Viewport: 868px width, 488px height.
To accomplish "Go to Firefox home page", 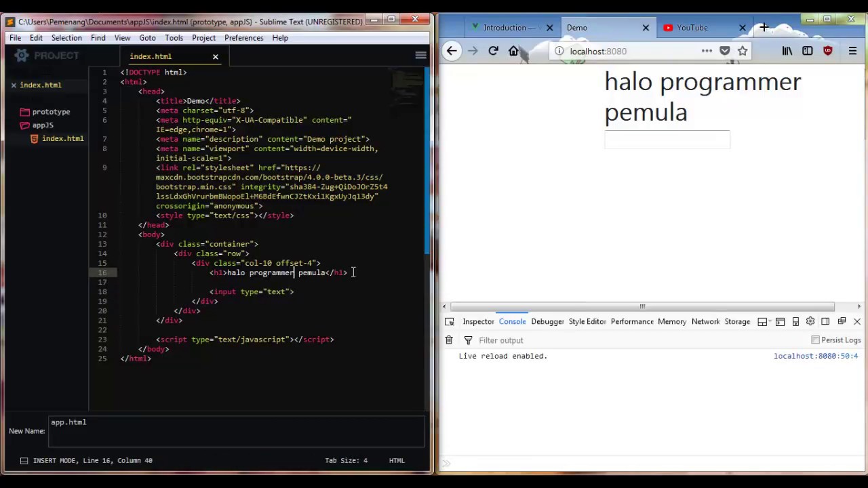I will click(x=514, y=51).
